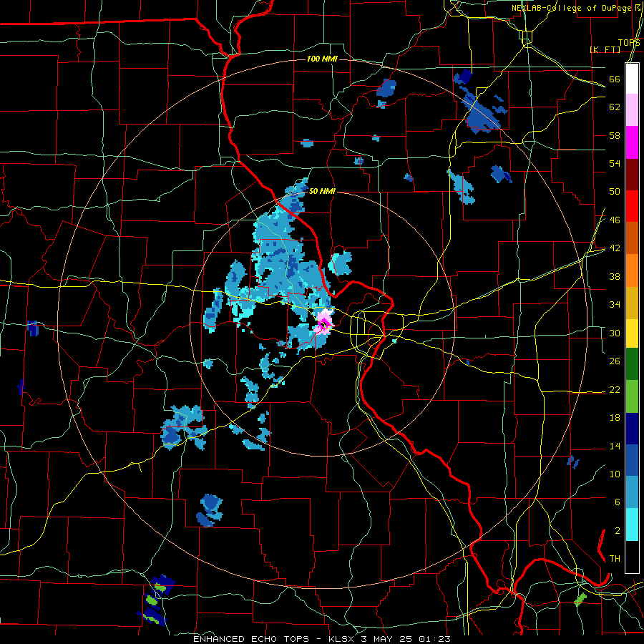Click the legend value 46

coord(615,220)
